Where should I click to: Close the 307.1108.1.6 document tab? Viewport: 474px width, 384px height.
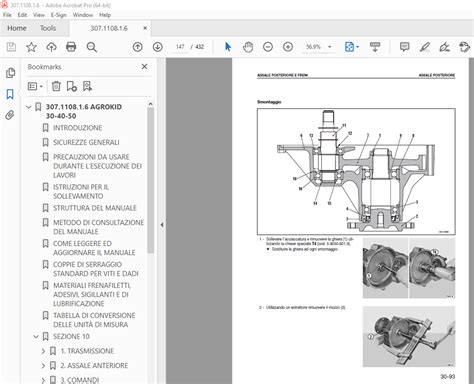[x=145, y=28]
